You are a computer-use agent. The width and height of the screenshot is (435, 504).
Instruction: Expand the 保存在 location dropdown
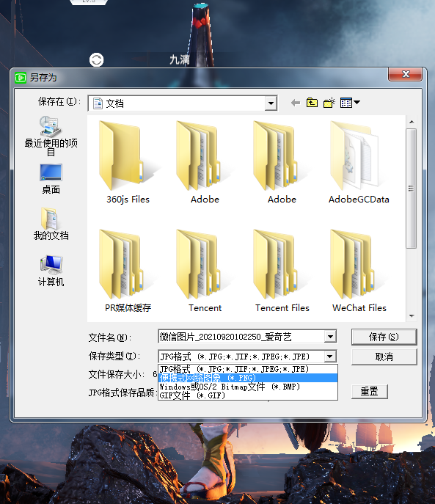click(271, 103)
